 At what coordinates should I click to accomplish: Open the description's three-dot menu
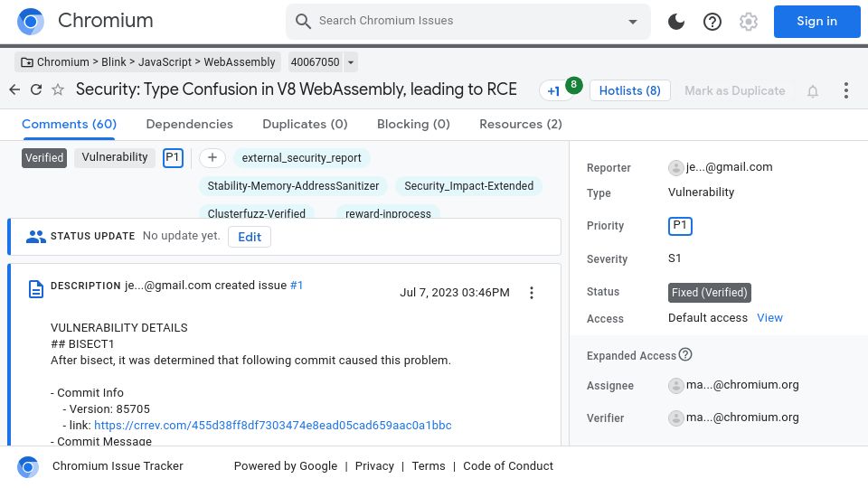coord(532,293)
